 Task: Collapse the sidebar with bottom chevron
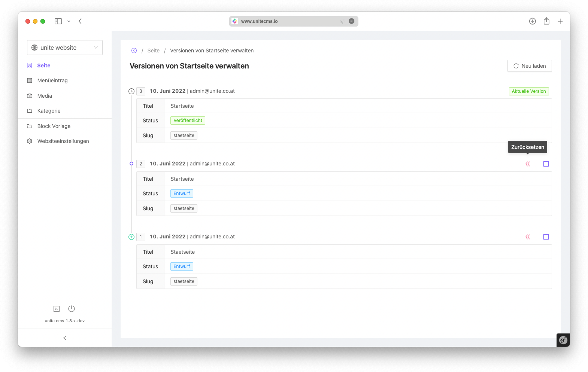point(65,338)
